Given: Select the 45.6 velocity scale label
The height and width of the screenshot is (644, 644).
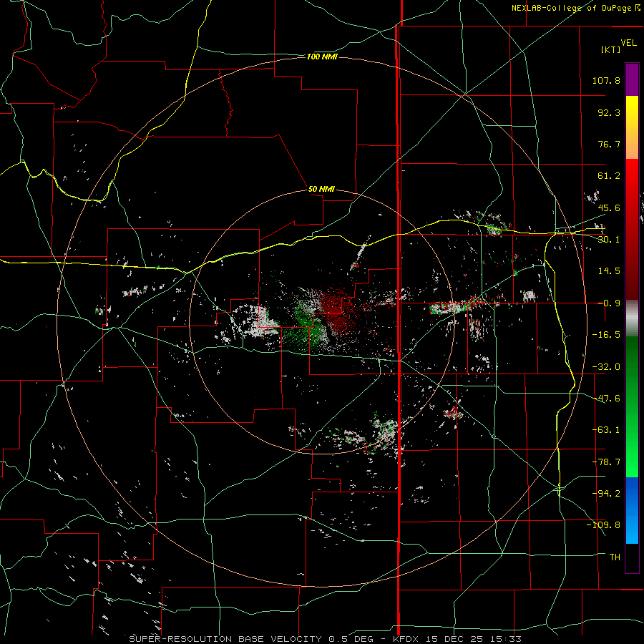Looking at the screenshot, I should 609,208.
